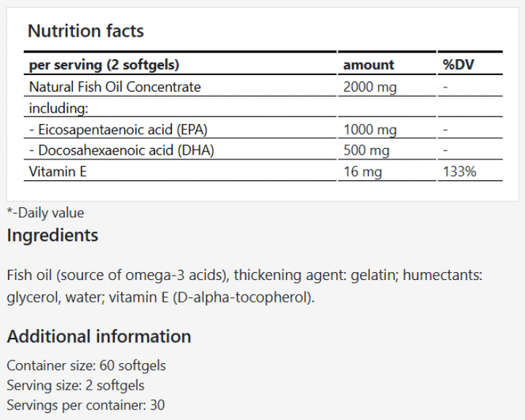The image size is (525, 420).
Task: Click the 1000 mg EPA amount
Action: point(370,130)
